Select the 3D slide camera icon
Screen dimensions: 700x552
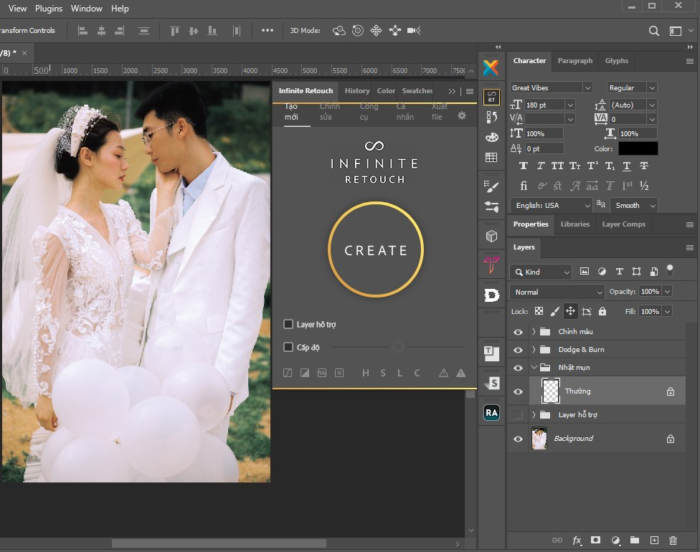(395, 30)
